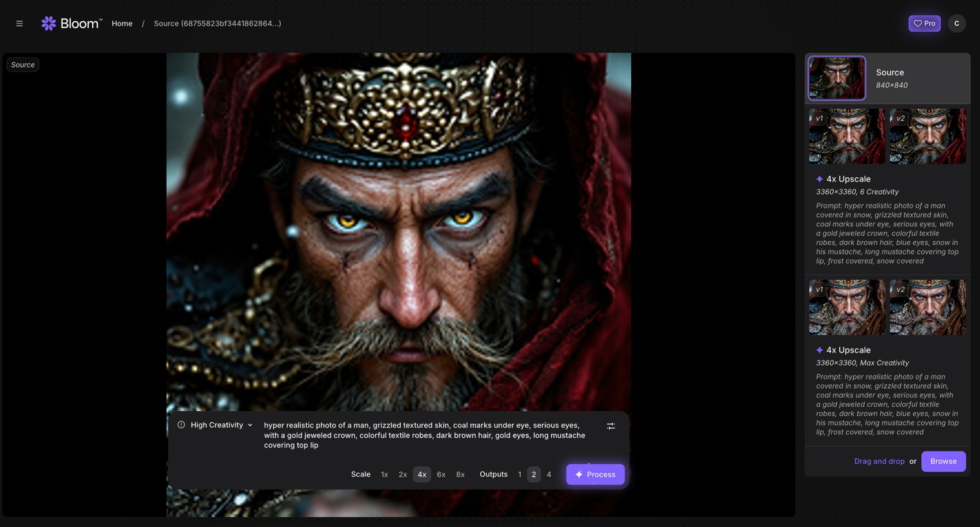
Task: Open the advanced settings sliders icon
Action: [610, 426]
